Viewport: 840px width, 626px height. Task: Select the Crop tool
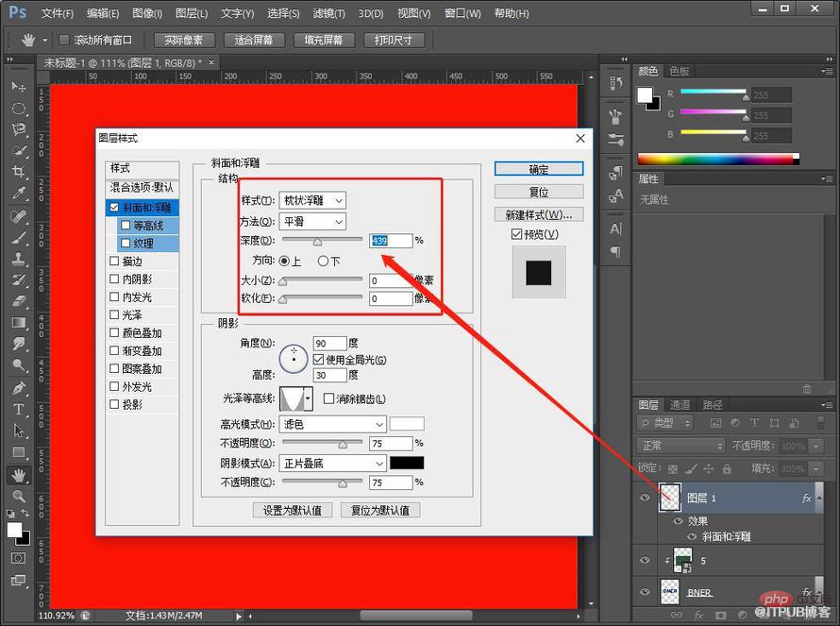pos(19,172)
